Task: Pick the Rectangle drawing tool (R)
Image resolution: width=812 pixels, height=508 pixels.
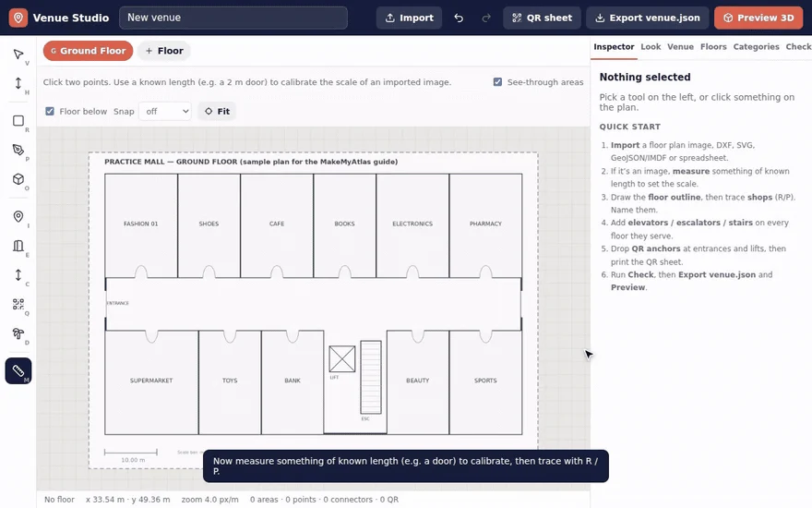Action: click(x=18, y=121)
